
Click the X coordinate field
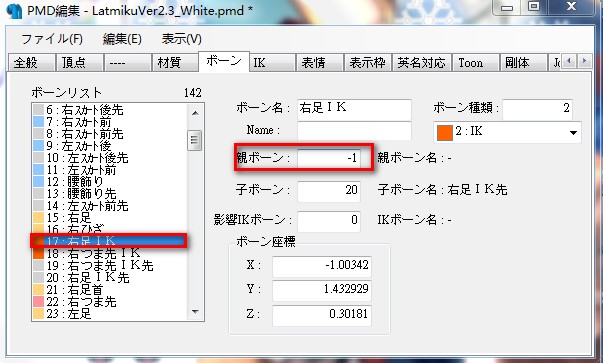(x=322, y=266)
